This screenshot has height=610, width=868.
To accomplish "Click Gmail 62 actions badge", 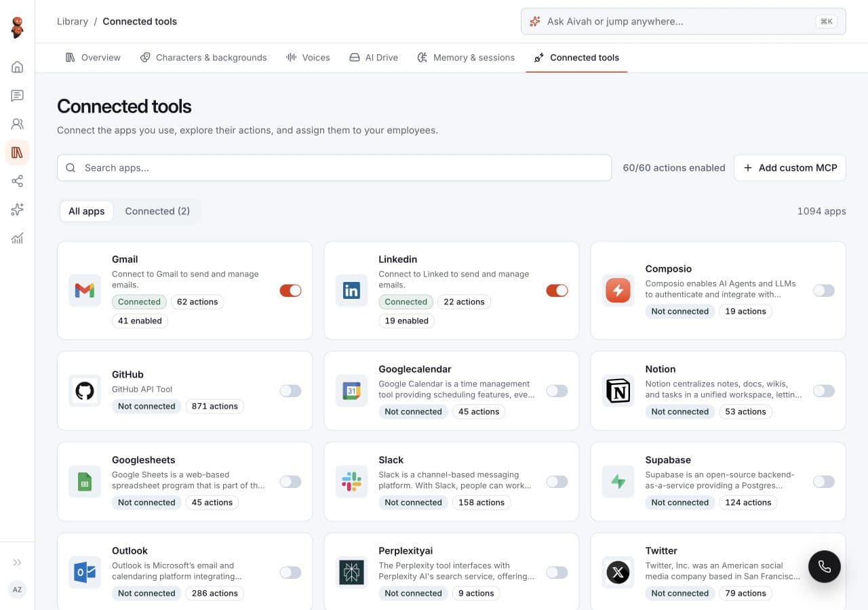I will (x=197, y=302).
